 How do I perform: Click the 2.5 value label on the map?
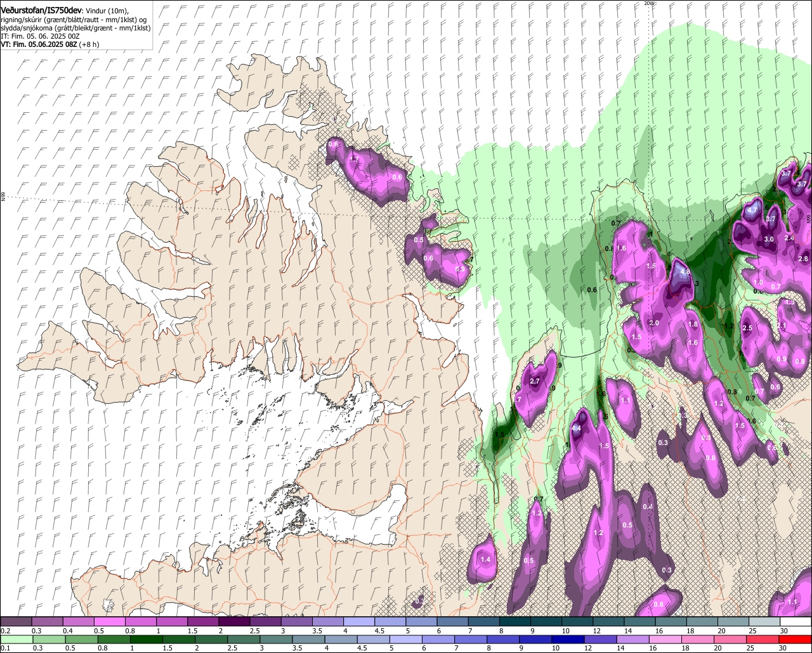[747, 328]
